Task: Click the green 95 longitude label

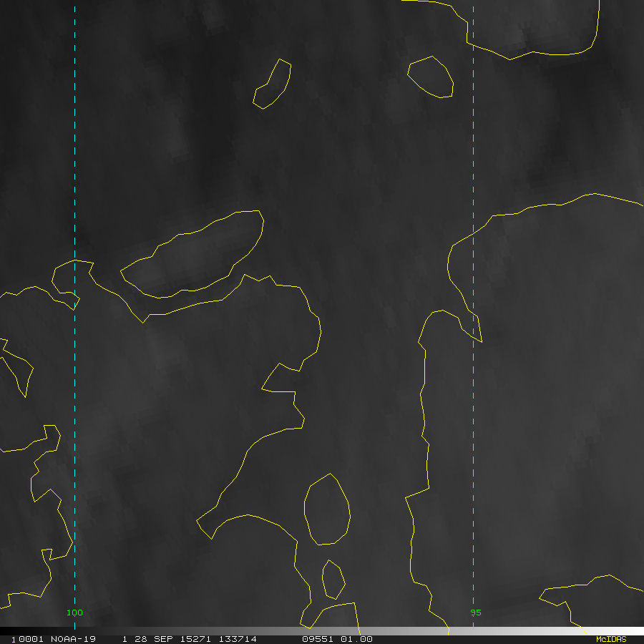Action: click(x=476, y=613)
